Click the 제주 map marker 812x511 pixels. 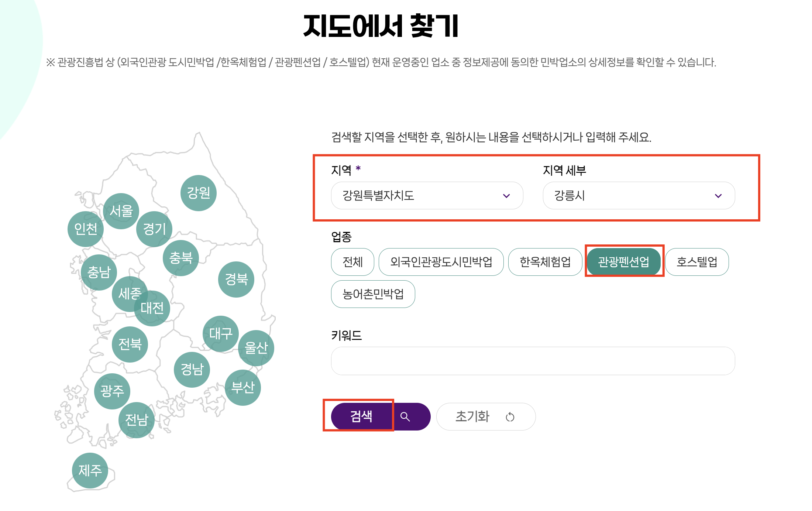[x=90, y=470]
